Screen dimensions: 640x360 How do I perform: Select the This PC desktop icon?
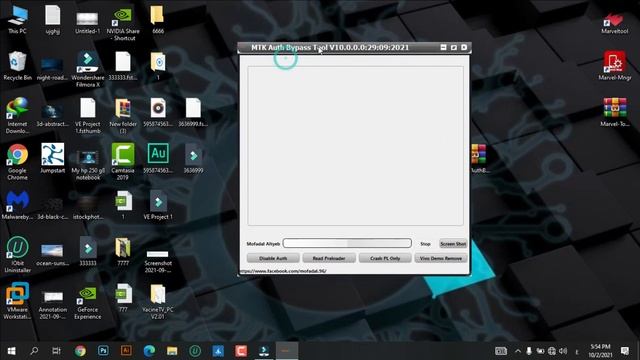(x=17, y=20)
